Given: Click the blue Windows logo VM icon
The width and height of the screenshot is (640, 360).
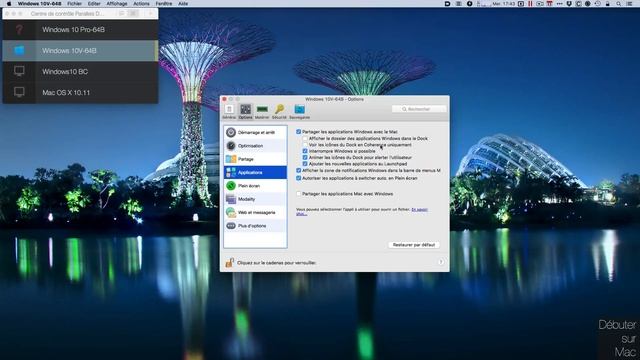Looking at the screenshot, I should click(x=19, y=51).
